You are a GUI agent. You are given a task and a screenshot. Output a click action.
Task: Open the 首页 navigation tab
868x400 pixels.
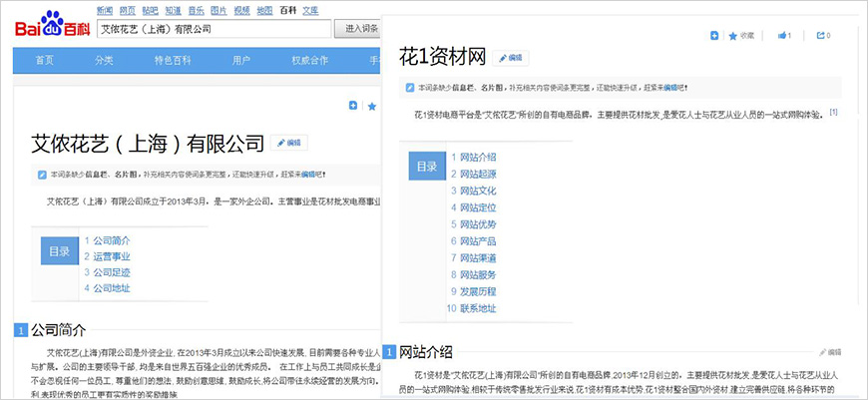(x=45, y=61)
